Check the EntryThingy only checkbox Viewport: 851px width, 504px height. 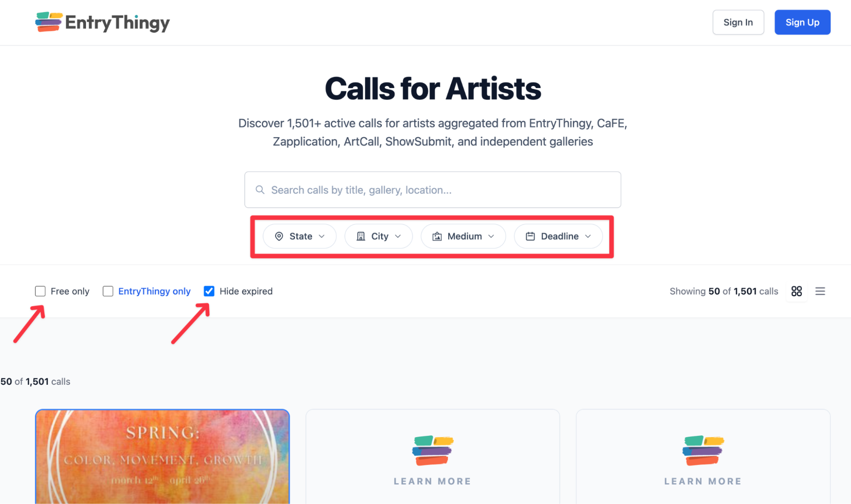(x=108, y=291)
